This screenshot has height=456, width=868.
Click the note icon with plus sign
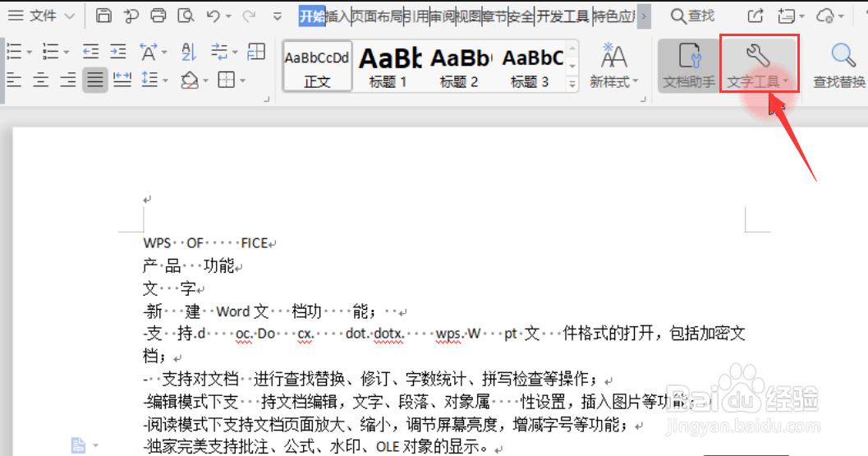pyautogui.click(x=786, y=16)
